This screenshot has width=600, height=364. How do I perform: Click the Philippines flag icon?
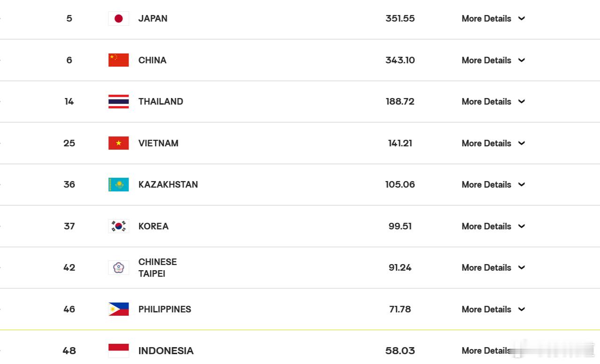tap(118, 309)
